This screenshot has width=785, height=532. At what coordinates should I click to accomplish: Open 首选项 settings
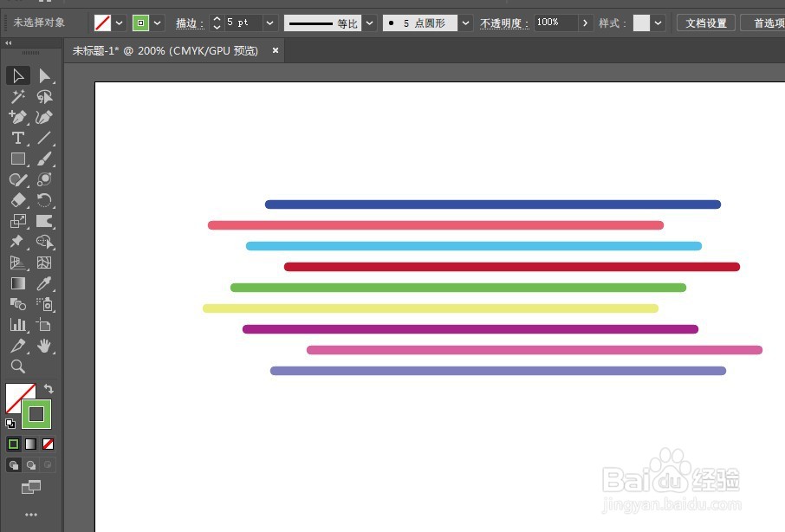click(x=766, y=23)
